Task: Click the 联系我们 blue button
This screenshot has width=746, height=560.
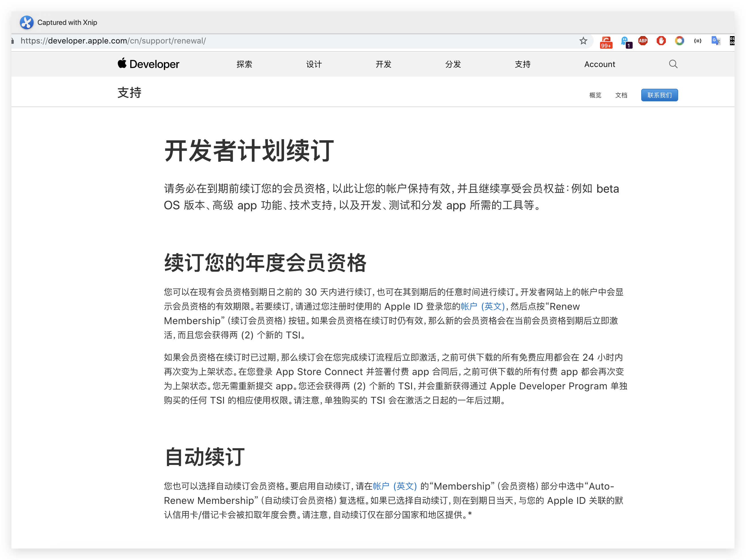Action: click(x=659, y=95)
